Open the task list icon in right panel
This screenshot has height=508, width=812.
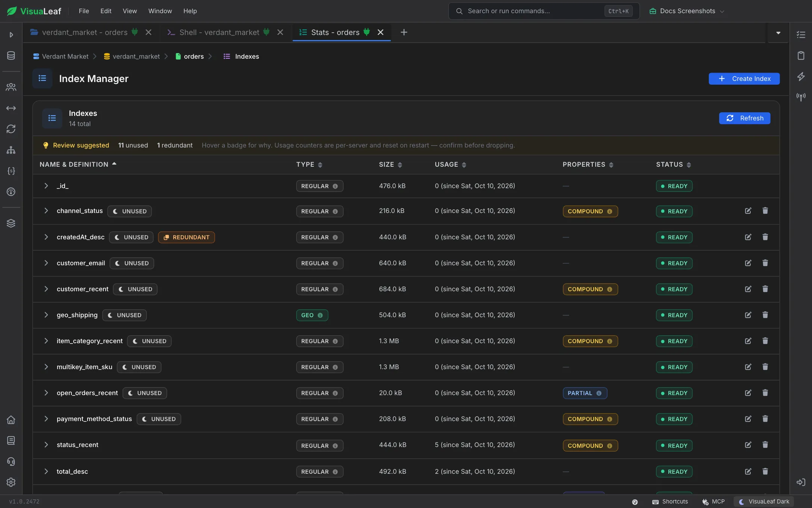(x=801, y=35)
